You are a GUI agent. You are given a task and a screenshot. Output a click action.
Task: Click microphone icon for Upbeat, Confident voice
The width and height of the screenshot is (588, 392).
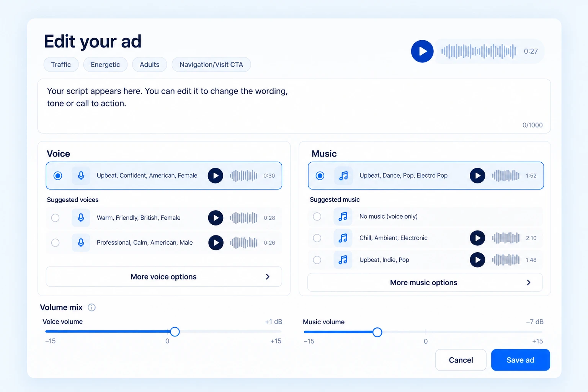81,176
